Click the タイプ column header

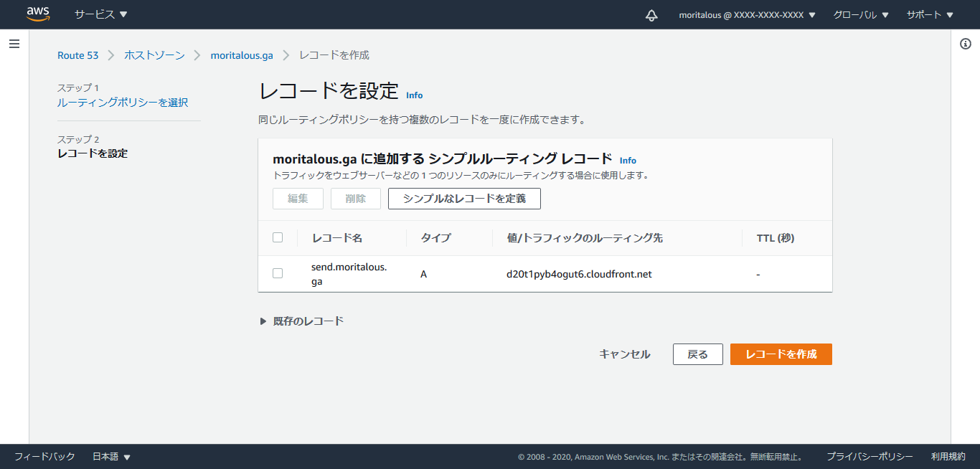435,238
